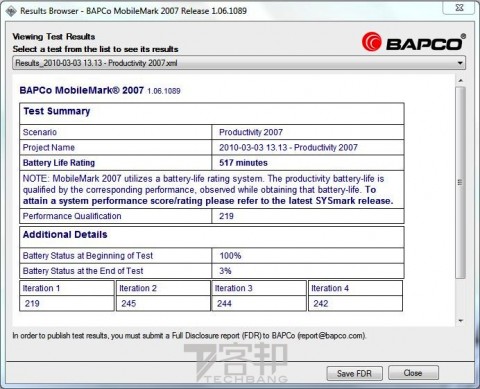
Task: Click the 'Iteration 3' header cell
Action: [x=259, y=288]
